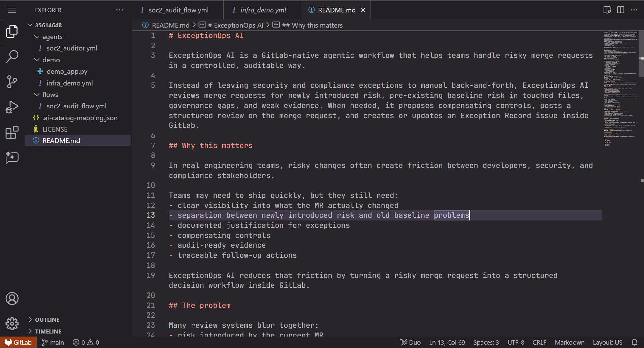
Task: Click 'compensating controls' bullet line
Action: (x=220, y=236)
